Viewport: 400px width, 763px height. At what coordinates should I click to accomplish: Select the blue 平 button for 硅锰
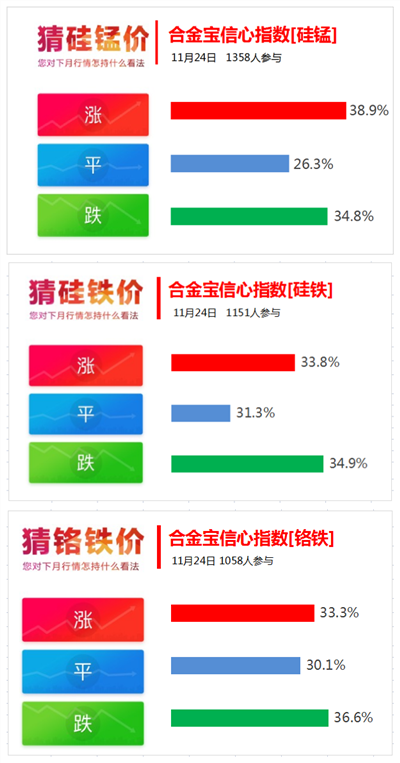93,165
